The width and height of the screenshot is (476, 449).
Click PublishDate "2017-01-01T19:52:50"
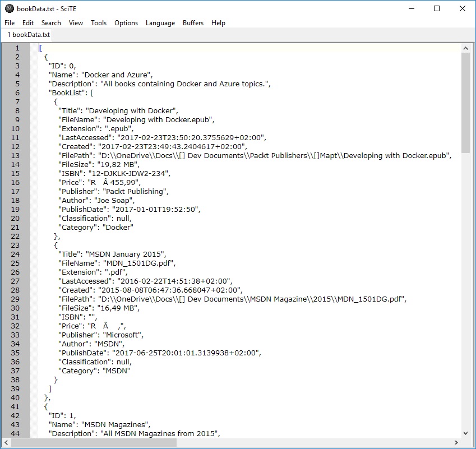point(155,210)
